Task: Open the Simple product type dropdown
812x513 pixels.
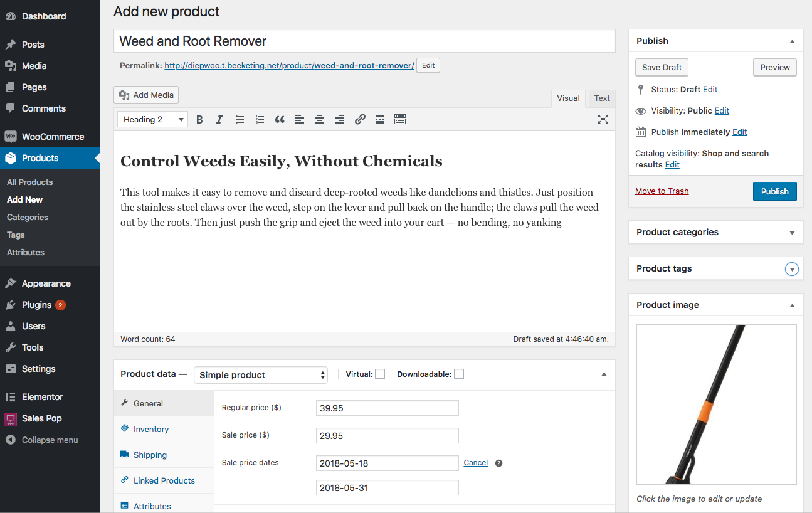Action: pos(261,375)
